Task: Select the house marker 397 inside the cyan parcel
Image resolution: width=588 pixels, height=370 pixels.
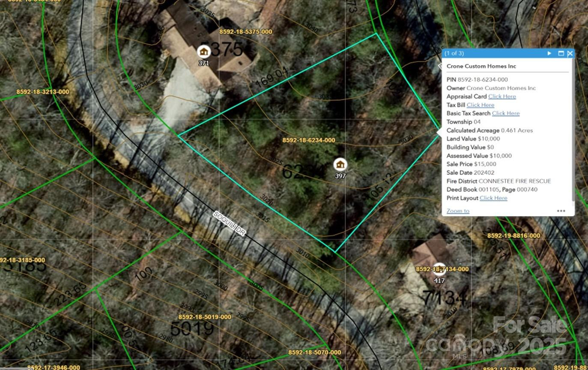Action: tap(340, 164)
